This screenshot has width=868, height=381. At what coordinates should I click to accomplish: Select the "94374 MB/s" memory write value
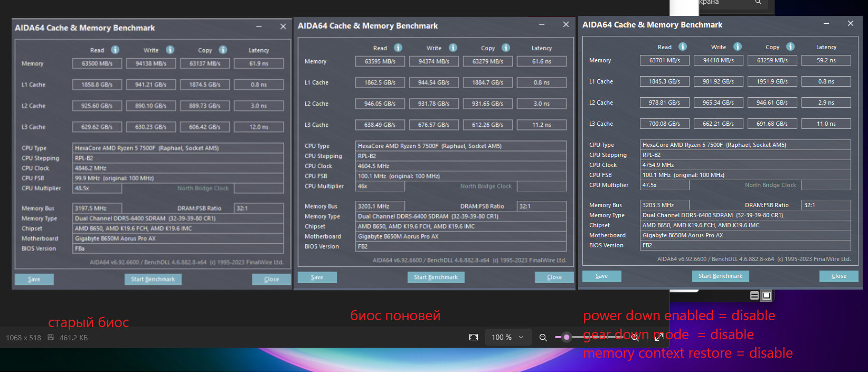pos(434,61)
